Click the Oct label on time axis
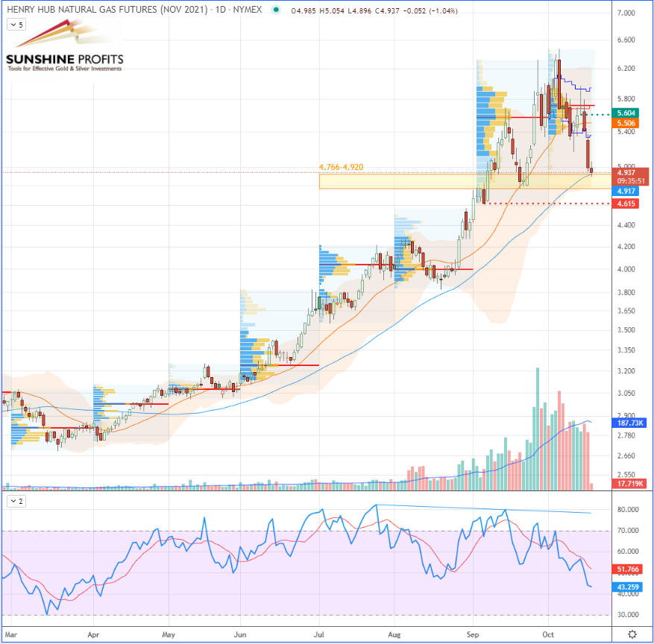The width and height of the screenshot is (654, 644). point(548,635)
